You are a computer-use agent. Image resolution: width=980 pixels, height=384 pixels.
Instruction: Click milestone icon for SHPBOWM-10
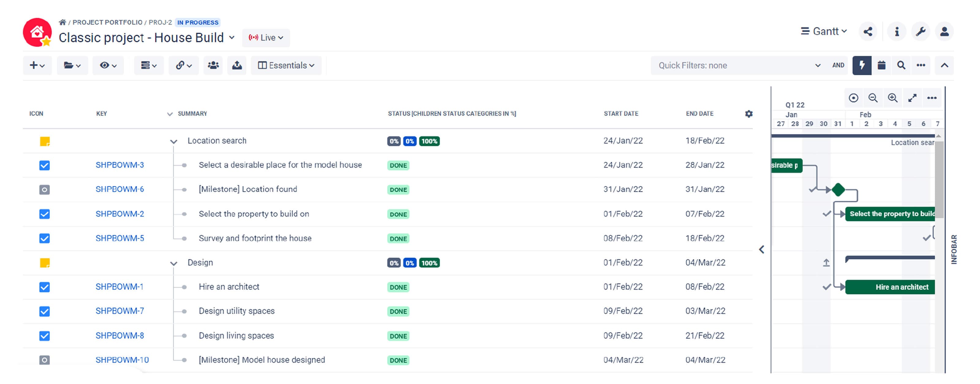tap(44, 360)
